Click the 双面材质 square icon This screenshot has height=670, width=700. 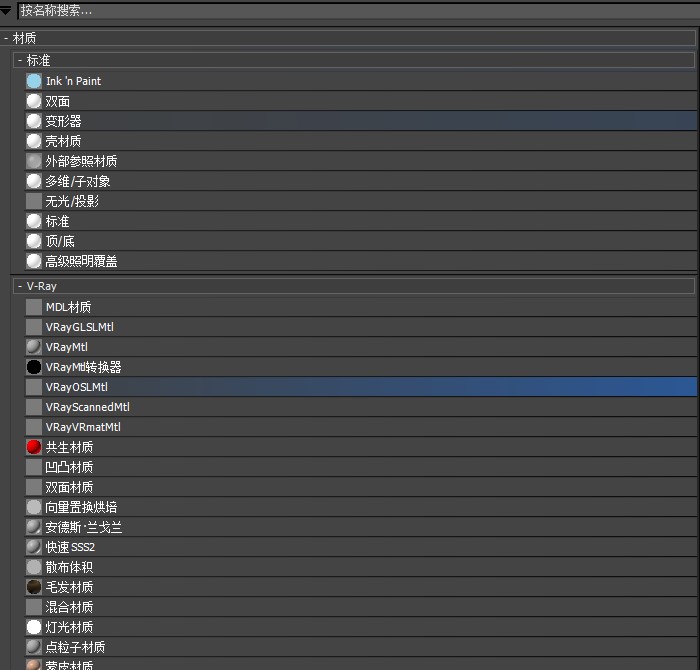click(x=33, y=487)
